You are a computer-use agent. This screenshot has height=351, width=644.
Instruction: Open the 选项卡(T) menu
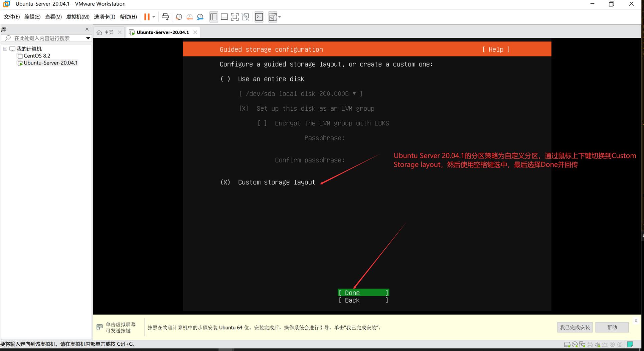(x=105, y=17)
